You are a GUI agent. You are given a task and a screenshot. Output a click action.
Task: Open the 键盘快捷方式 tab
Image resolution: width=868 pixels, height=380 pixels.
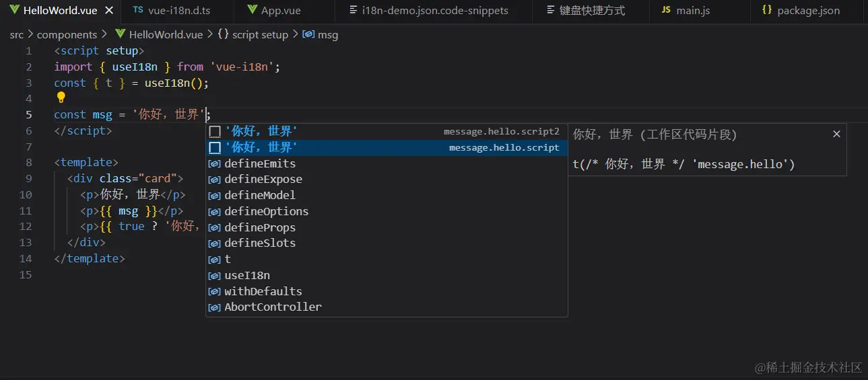click(591, 11)
